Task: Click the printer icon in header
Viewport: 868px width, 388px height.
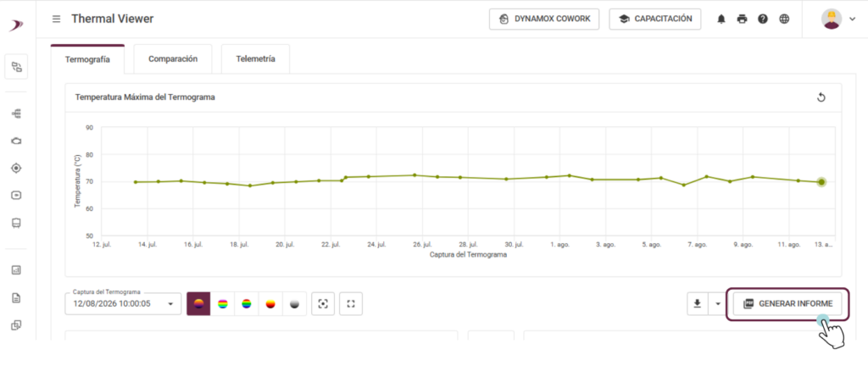Action: 742,19
